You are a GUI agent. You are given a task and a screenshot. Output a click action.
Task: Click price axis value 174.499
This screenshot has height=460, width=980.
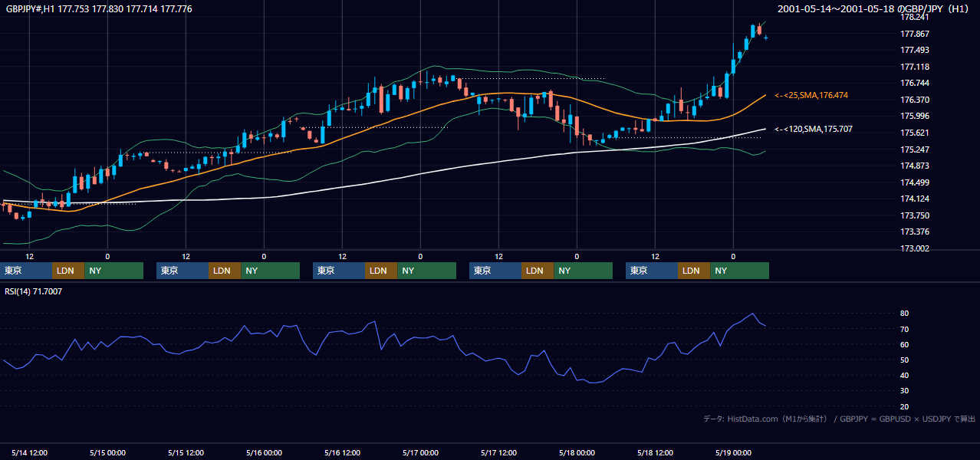(x=915, y=182)
